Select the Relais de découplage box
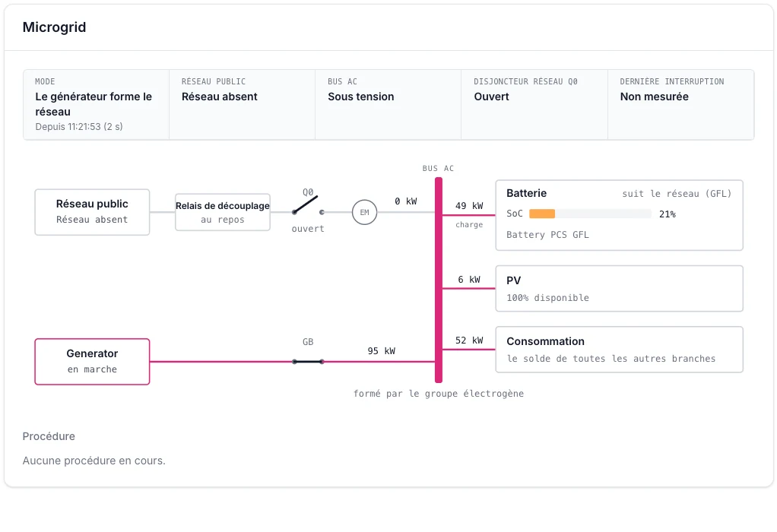Viewport: 777px width, 532px height. point(223,213)
